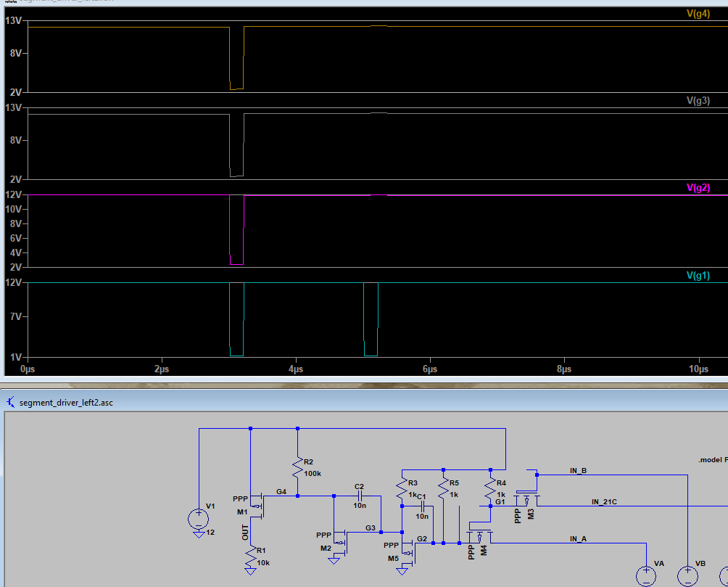Select the R1 10k resistor
The width and height of the screenshot is (728, 587).
(x=251, y=557)
